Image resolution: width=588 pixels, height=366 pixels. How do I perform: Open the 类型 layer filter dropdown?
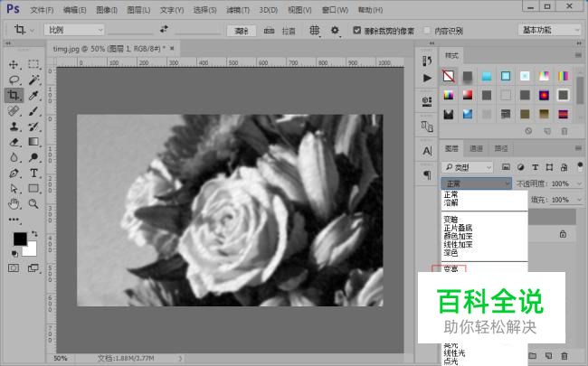point(467,167)
